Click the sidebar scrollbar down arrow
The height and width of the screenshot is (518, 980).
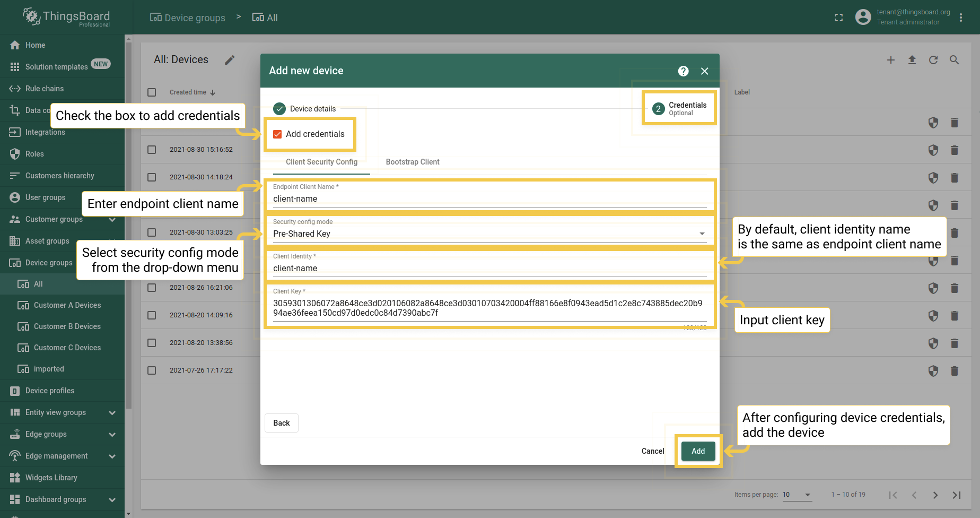tap(128, 514)
